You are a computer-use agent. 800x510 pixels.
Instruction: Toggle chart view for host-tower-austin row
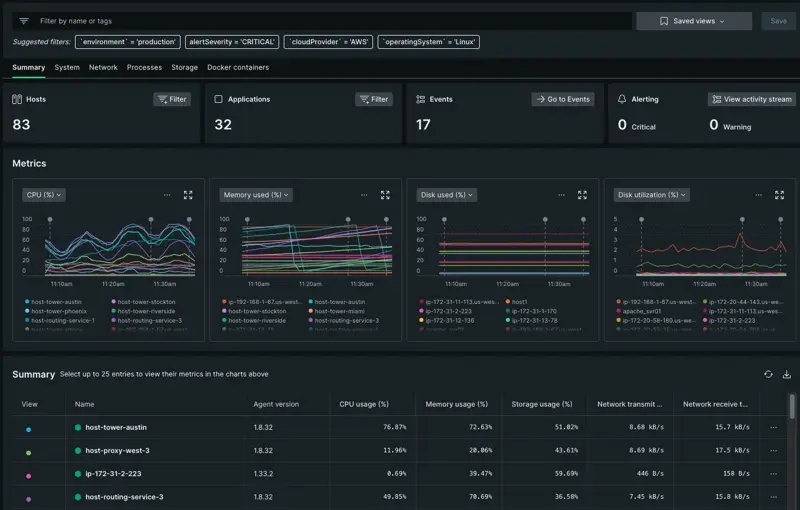pyautogui.click(x=29, y=428)
